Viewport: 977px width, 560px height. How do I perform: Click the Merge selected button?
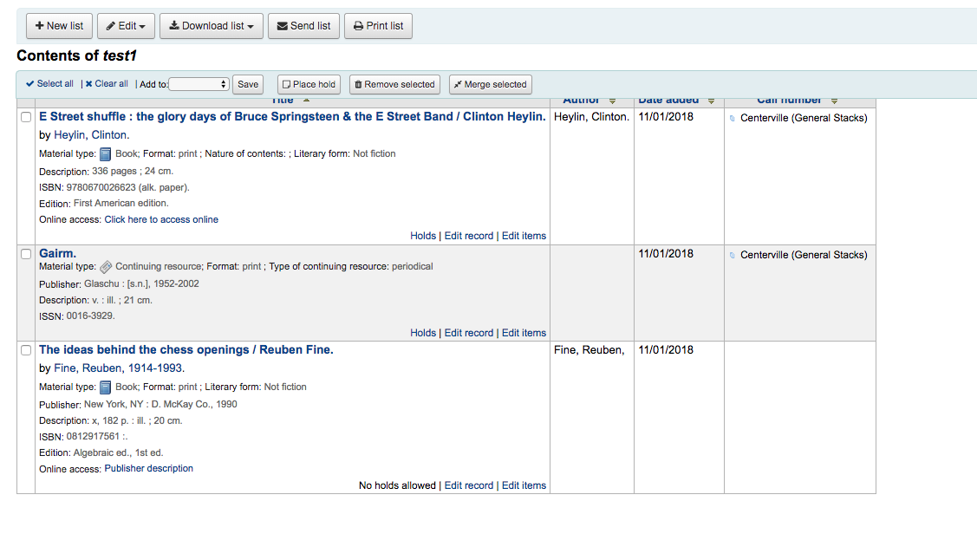pyautogui.click(x=490, y=84)
